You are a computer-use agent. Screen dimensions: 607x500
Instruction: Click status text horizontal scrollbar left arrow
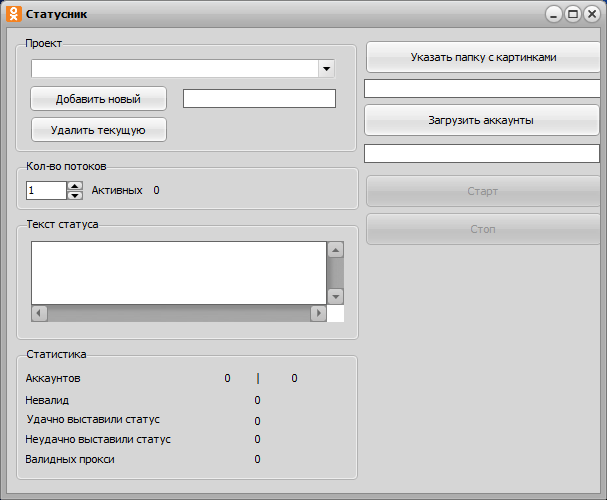[39, 313]
